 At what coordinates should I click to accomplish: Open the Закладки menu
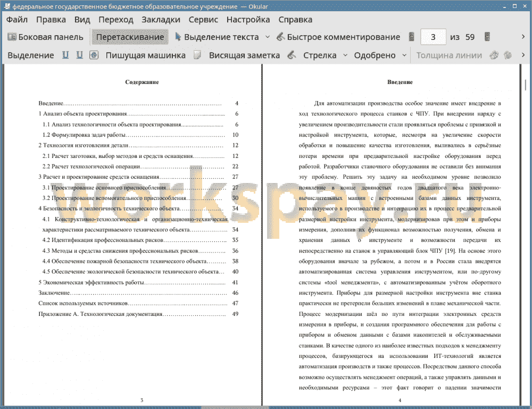(x=161, y=20)
